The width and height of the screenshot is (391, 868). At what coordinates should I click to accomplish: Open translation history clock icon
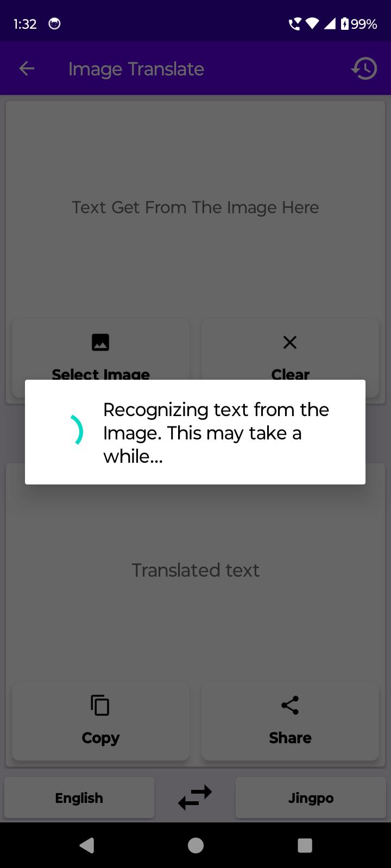364,68
